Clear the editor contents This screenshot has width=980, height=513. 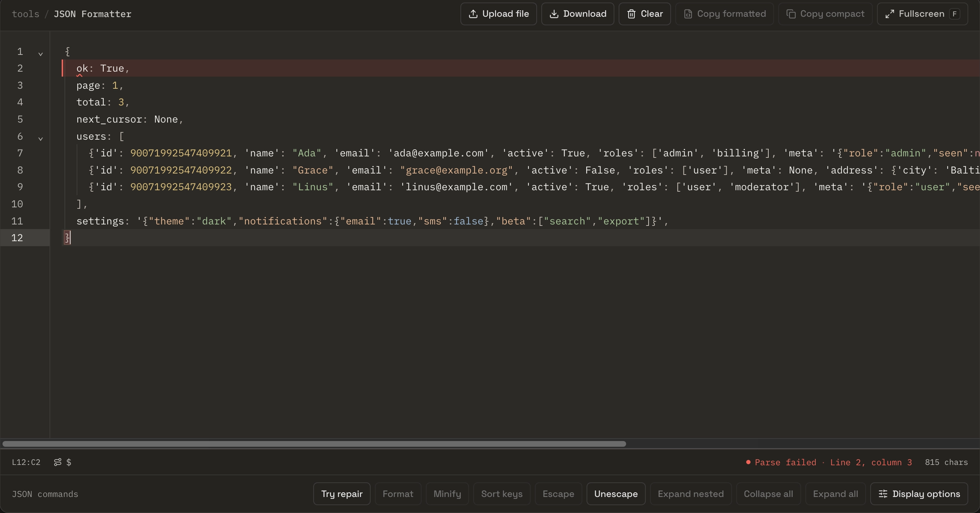[644, 14]
